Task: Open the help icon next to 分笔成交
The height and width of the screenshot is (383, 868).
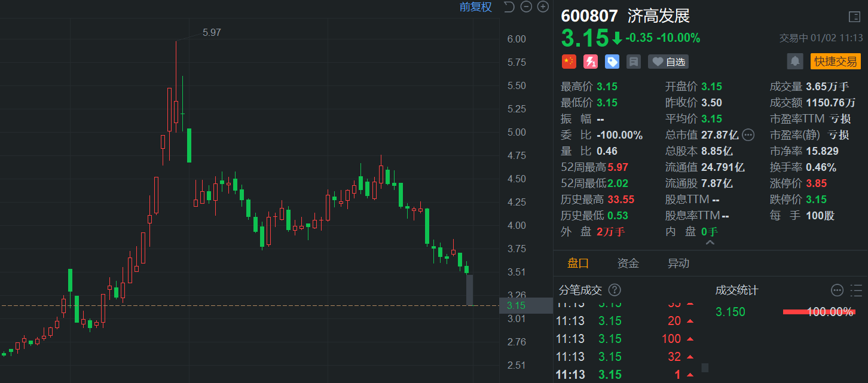Action: point(615,290)
